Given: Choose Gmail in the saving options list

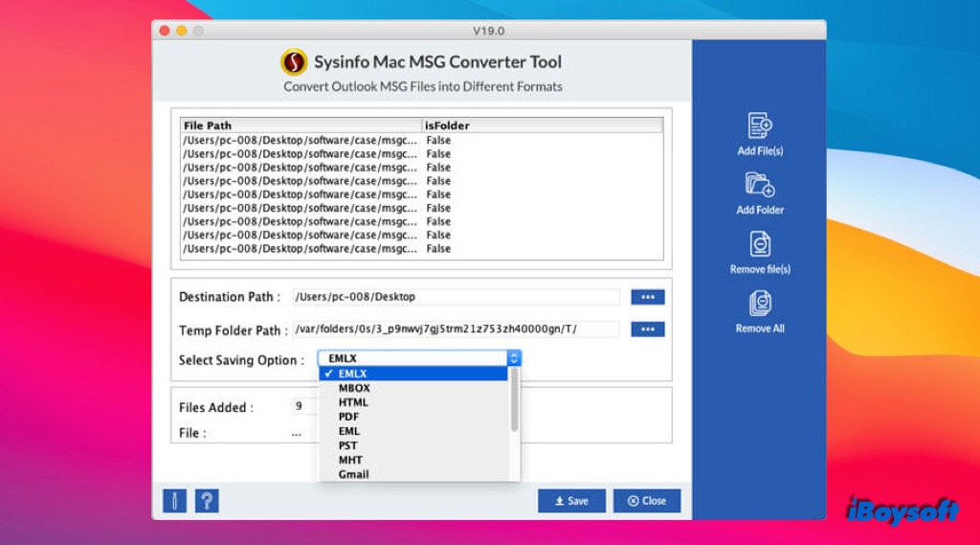Looking at the screenshot, I should tap(413, 474).
